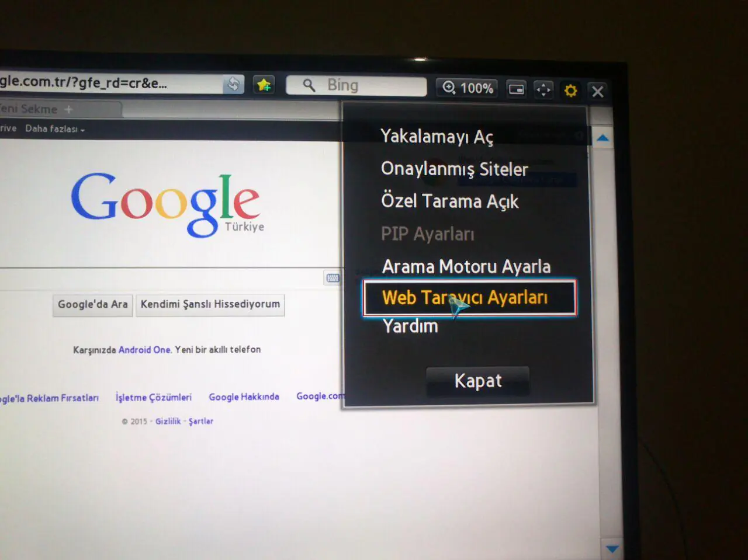Viewport: 748px width, 560px height.
Task: Focus the Bing search field
Action: click(x=356, y=86)
